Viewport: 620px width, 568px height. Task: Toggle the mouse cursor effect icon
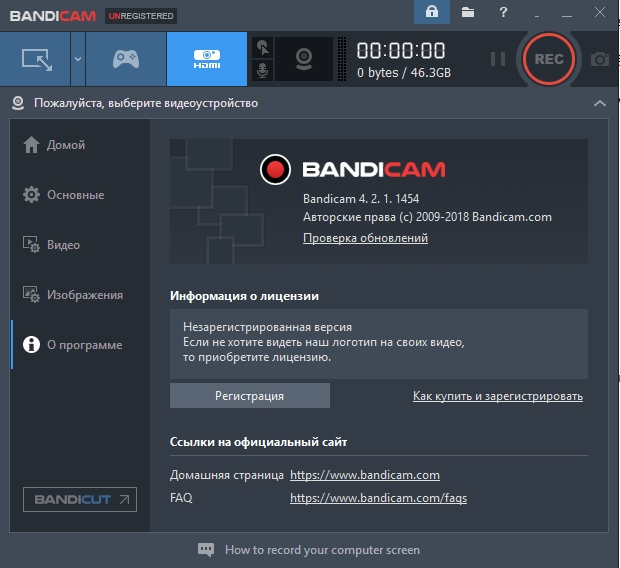(x=263, y=48)
